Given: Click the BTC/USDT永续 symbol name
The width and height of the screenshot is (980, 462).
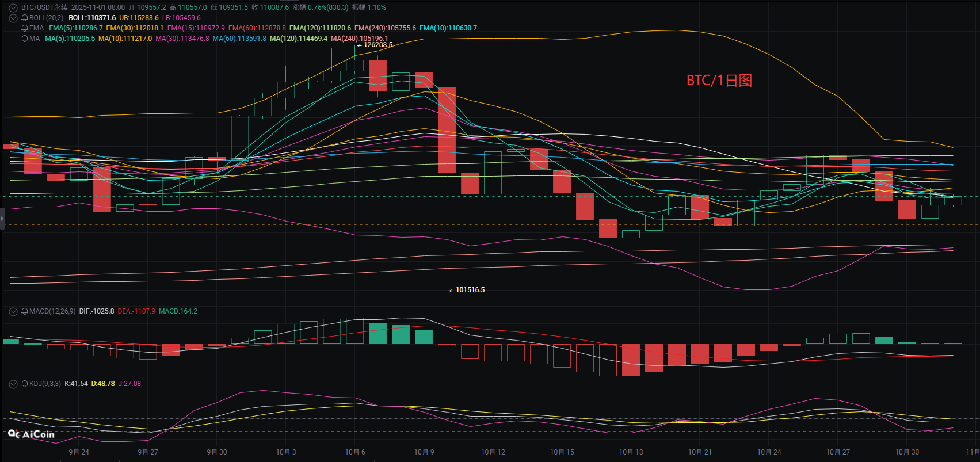Looking at the screenshot, I should click(x=44, y=7).
